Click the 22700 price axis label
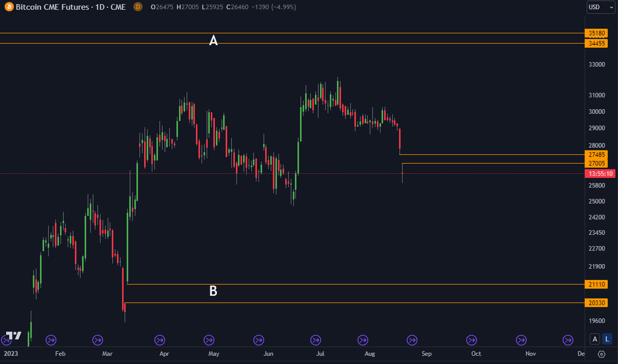Viewport: 618px width, 364px height. tap(597, 249)
